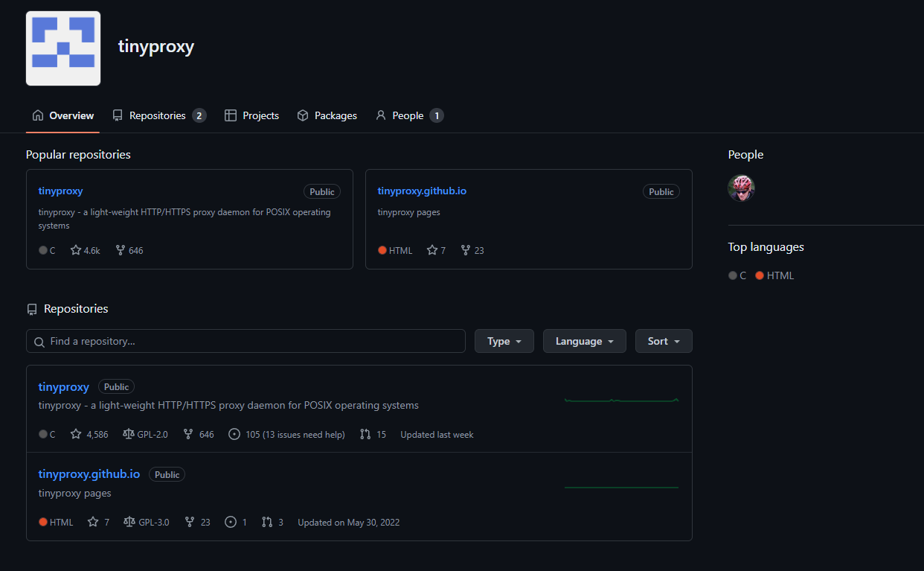Click the Packages box icon
This screenshot has height=571, width=924.
coord(302,115)
